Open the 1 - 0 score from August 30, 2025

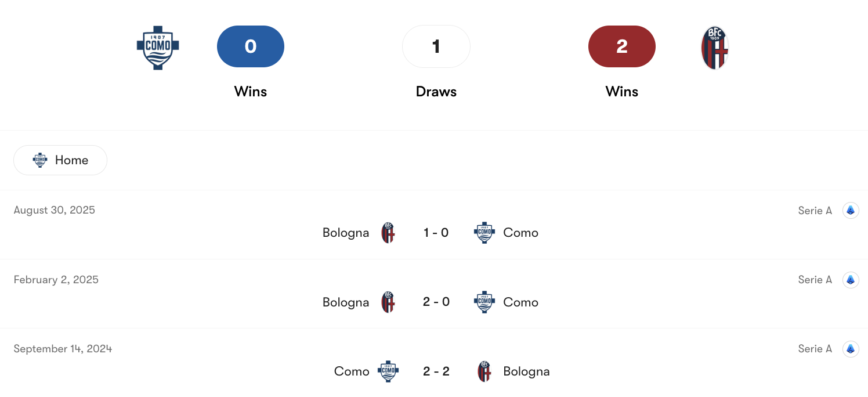pos(436,233)
